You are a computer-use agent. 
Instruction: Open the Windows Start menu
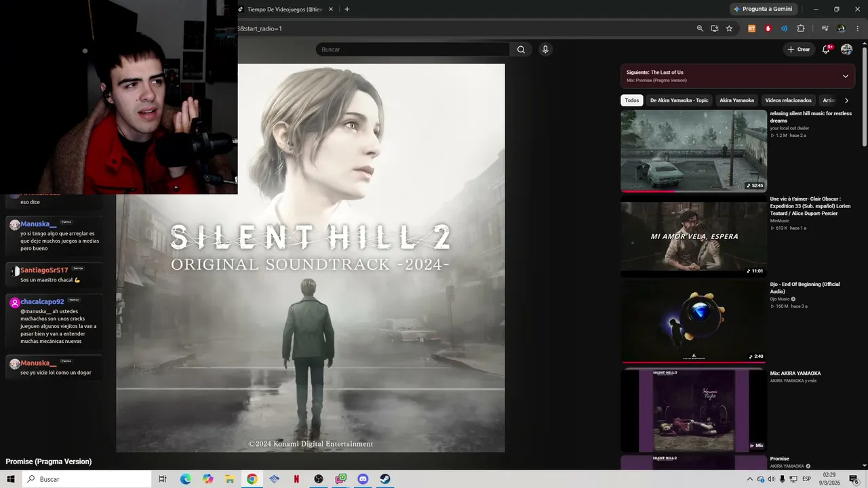11,479
